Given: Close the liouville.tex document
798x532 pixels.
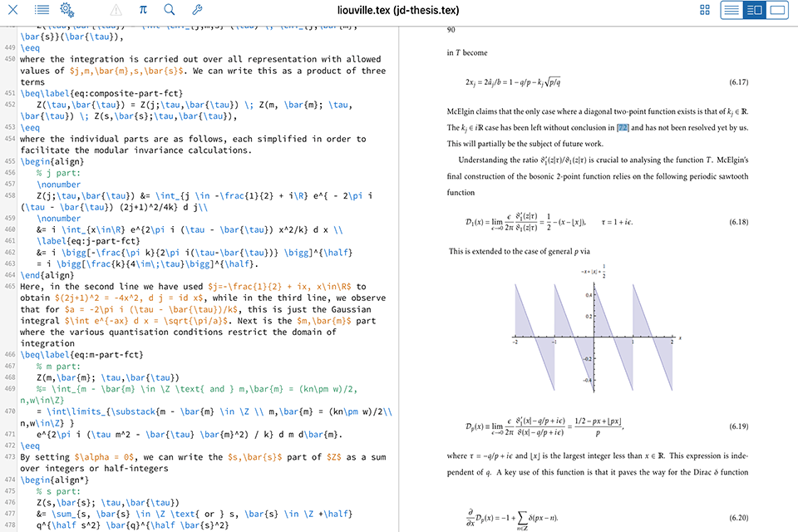Looking at the screenshot, I should tap(13, 10).
